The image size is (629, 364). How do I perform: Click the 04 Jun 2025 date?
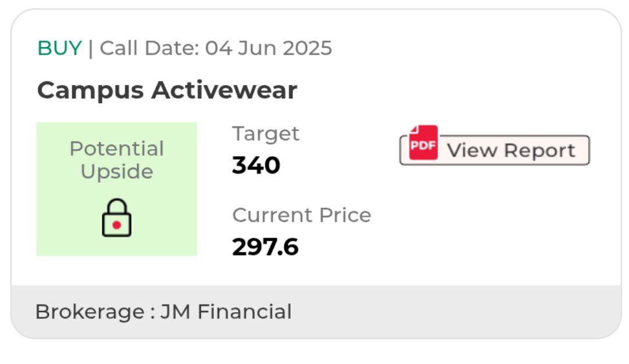pos(268,48)
